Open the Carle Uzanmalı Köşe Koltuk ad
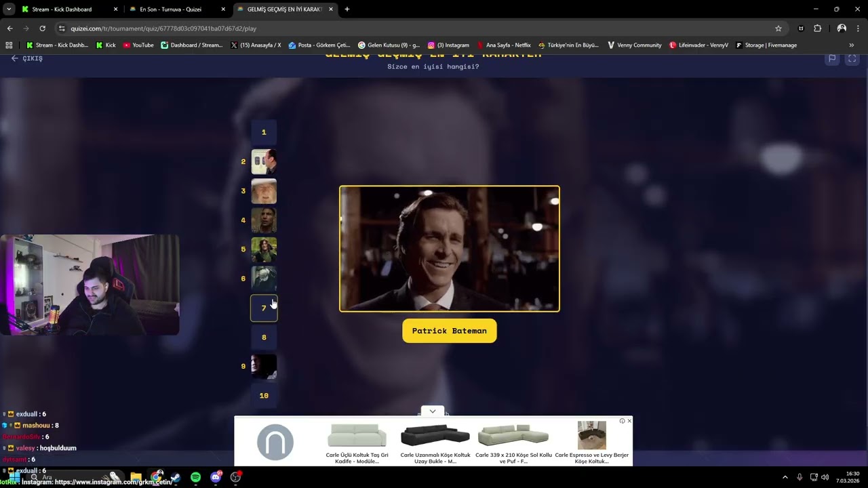 435,442
